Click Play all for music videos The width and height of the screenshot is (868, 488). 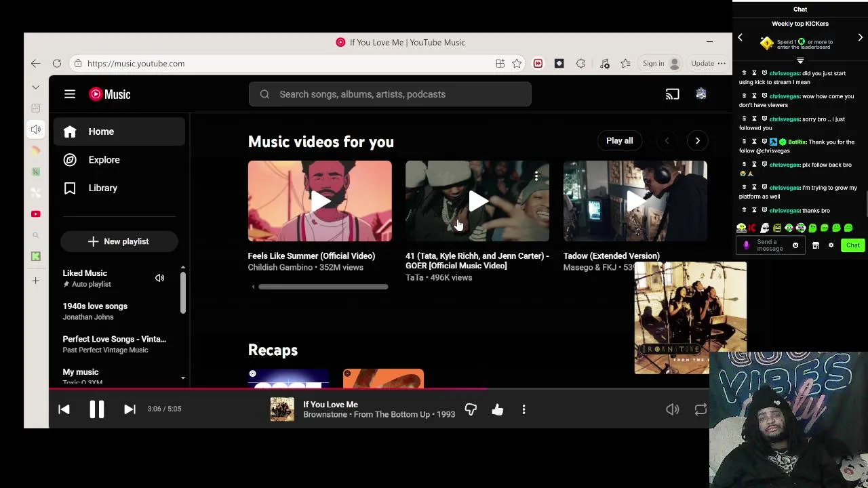[x=619, y=140]
